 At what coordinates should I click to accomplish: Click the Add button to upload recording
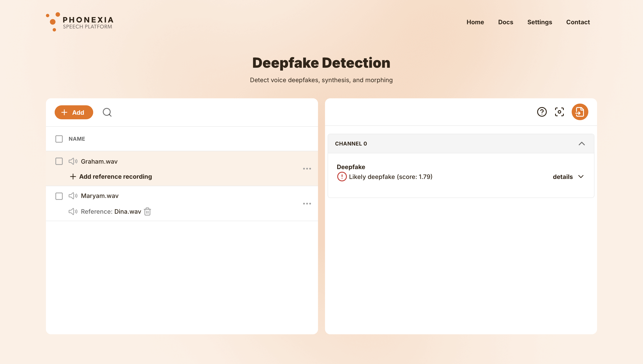click(x=73, y=112)
